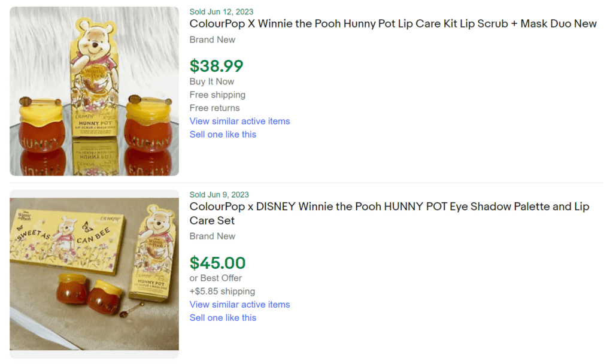Select the 'Sold Jun 12, 2023' date label

(221, 11)
